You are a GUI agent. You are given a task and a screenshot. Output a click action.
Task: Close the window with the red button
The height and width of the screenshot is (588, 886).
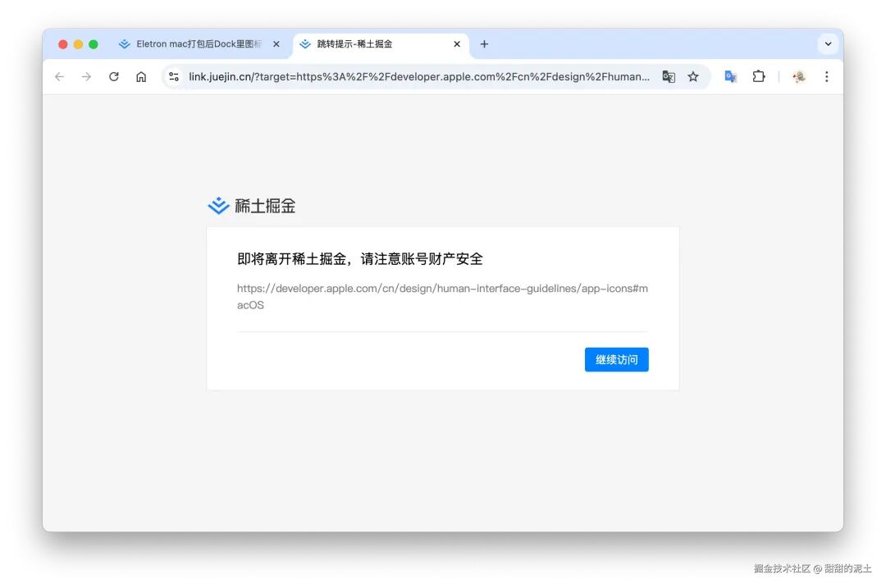[62, 44]
